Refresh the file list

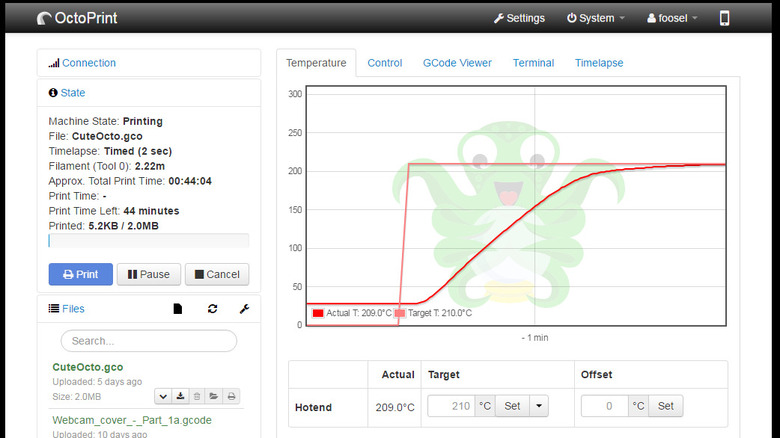pyautogui.click(x=212, y=309)
